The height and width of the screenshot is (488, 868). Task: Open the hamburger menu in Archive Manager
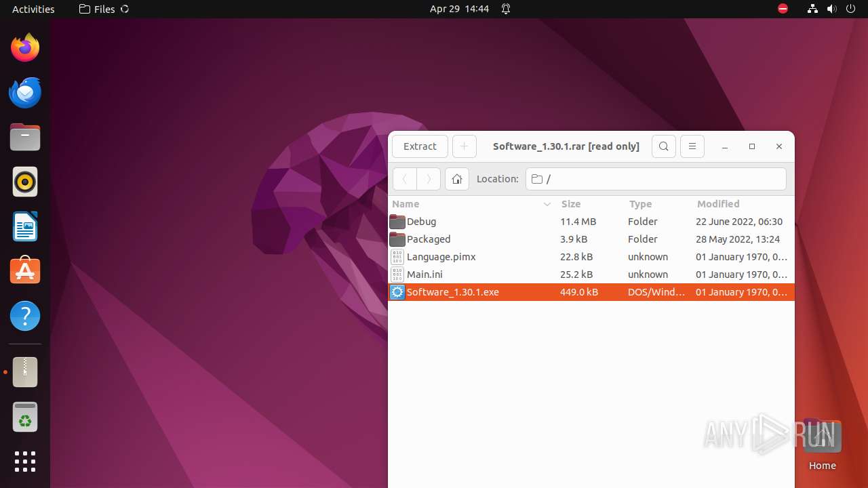point(692,146)
